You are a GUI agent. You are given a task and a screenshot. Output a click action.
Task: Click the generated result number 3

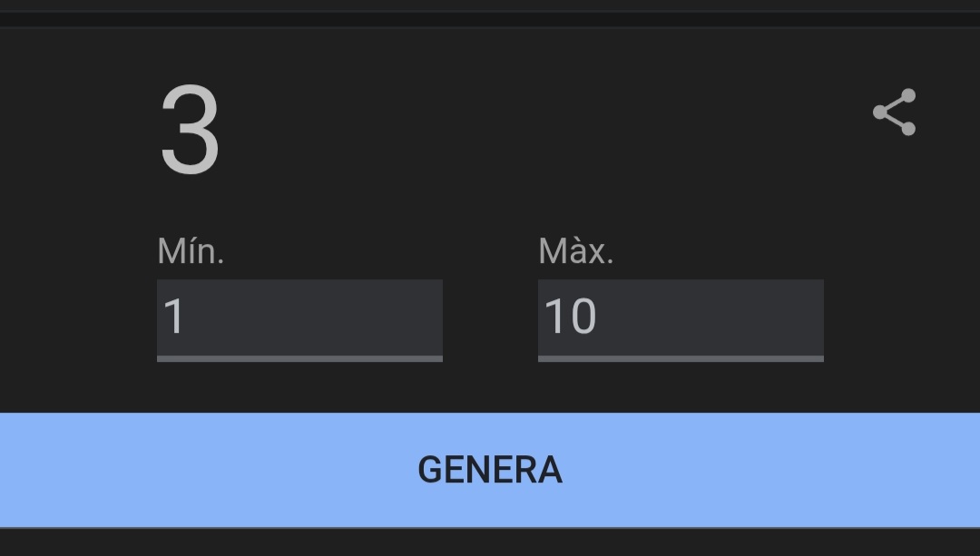190,132
